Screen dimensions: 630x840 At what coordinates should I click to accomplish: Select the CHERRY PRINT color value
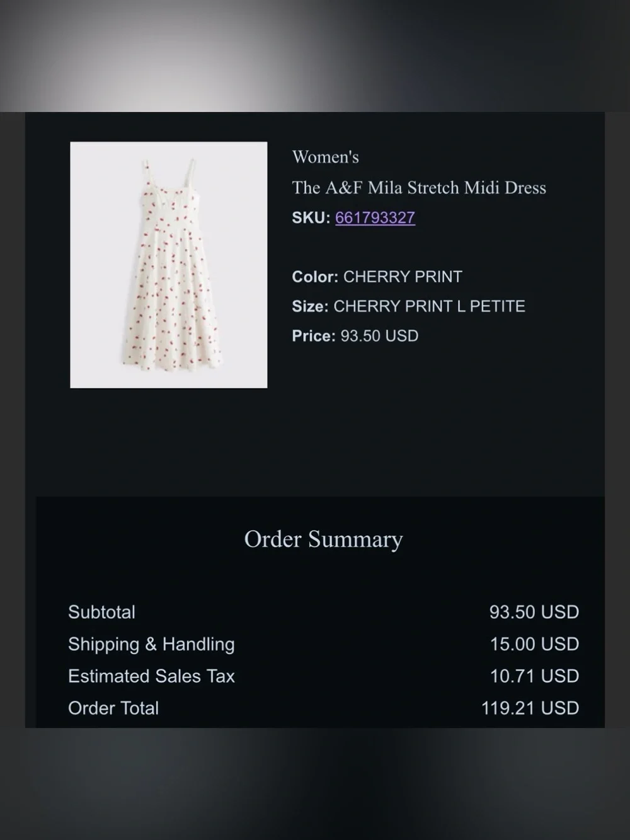403,277
